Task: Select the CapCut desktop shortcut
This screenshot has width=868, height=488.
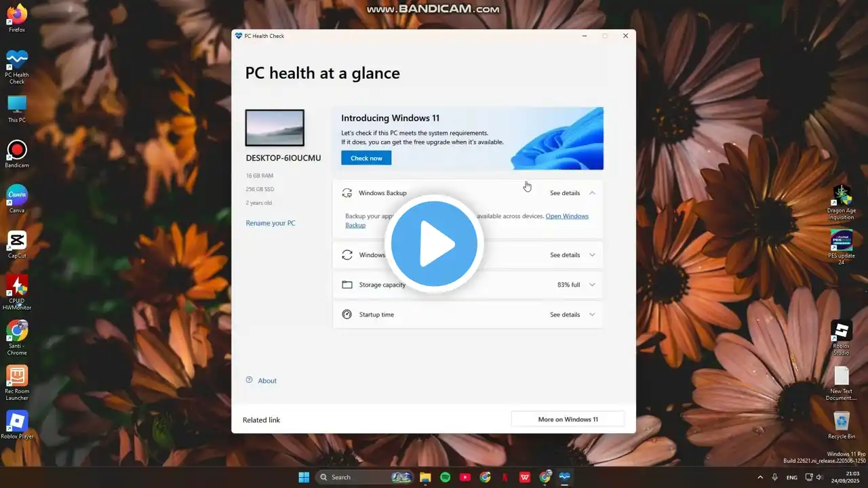Action: point(17,244)
